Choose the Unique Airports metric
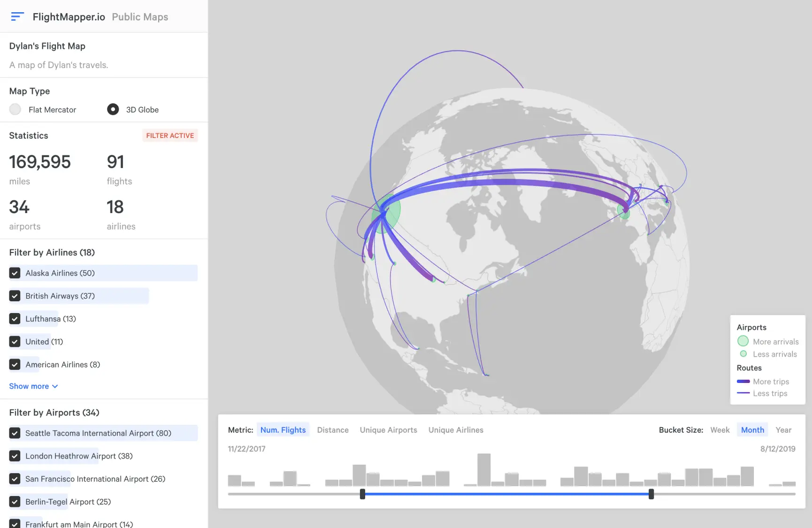 coord(388,430)
